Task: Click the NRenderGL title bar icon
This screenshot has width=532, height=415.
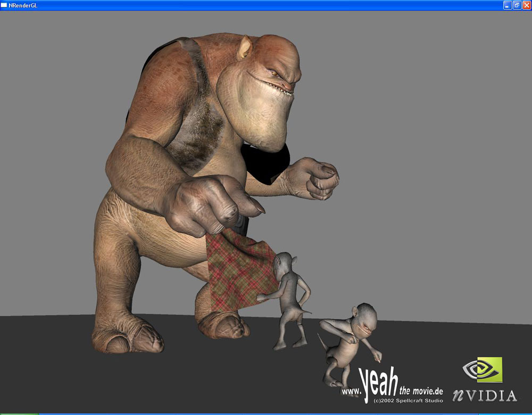Action: pos(4,5)
